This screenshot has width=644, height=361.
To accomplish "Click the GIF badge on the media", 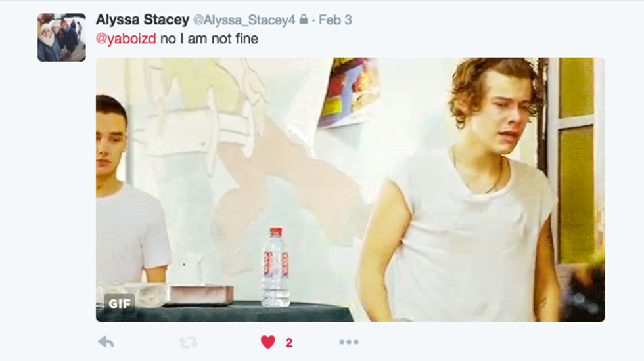I will (x=120, y=303).
